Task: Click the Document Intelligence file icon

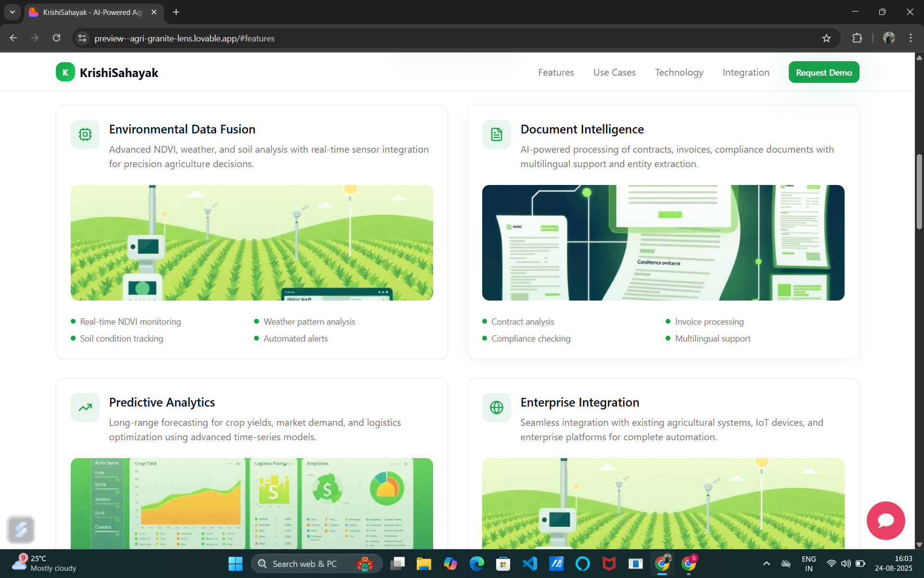Action: pyautogui.click(x=496, y=134)
